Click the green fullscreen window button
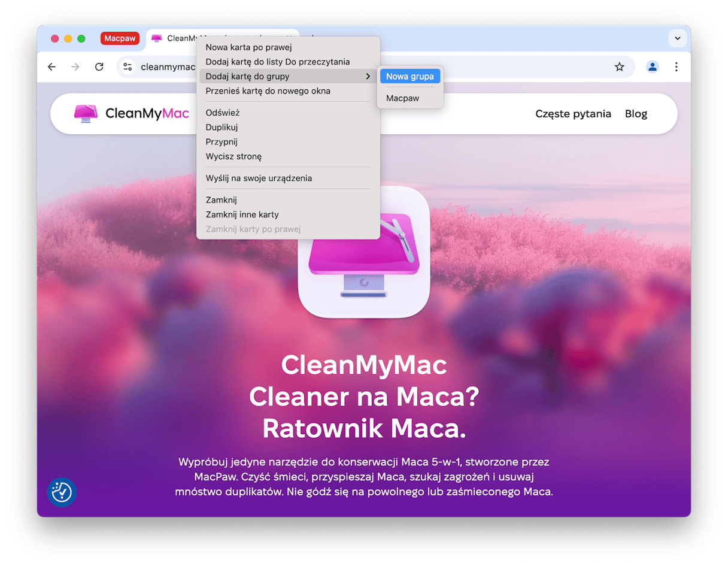 (x=81, y=39)
